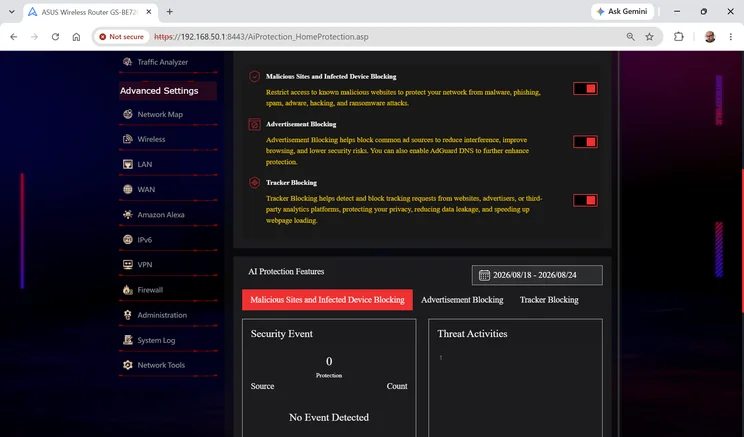This screenshot has width=744, height=437.
Task: Open a new browser tab
Action: pyautogui.click(x=169, y=11)
